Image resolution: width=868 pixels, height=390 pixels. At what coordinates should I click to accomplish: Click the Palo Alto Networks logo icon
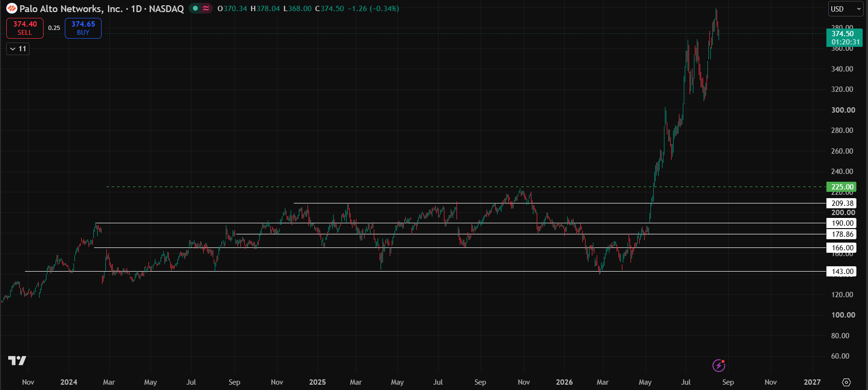[12, 9]
